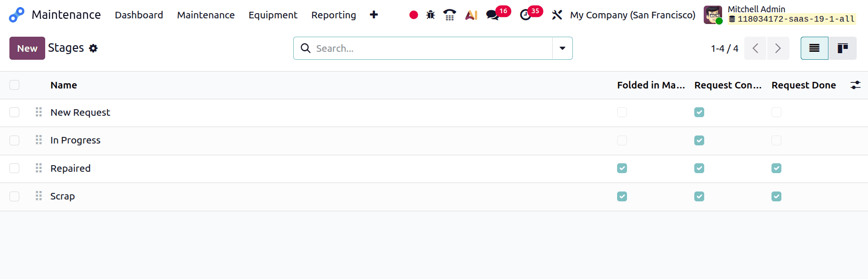Grab the drag handle of Scrap
Screen dimensions: 868x279
tap(39, 196)
